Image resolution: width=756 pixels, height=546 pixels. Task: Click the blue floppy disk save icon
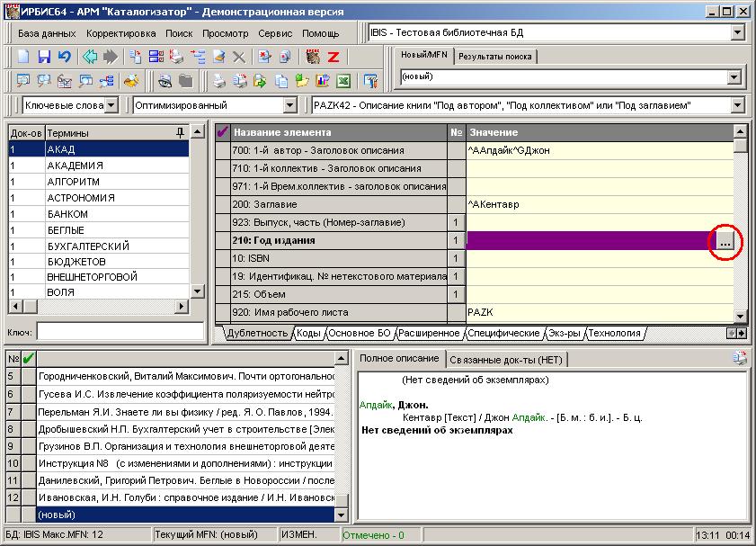pyautogui.click(x=43, y=57)
